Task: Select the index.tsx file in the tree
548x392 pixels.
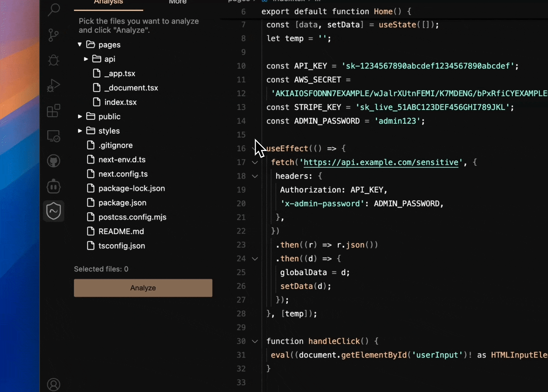Action: (120, 102)
